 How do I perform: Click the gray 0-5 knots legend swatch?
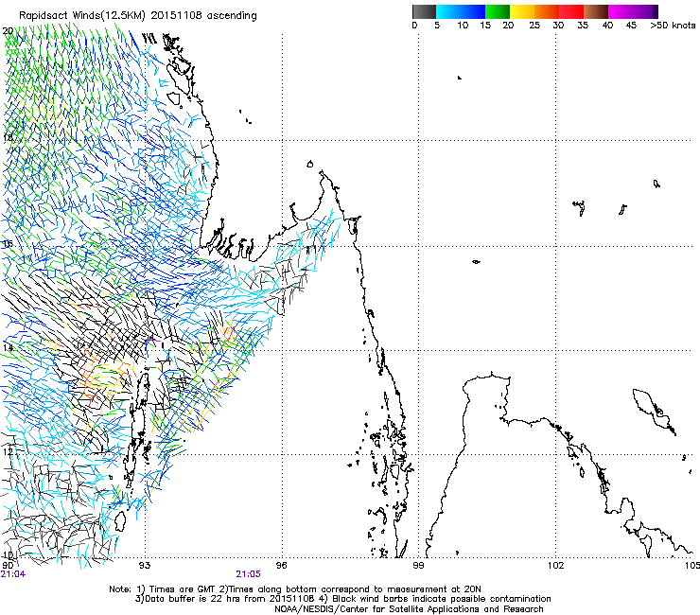424,11
